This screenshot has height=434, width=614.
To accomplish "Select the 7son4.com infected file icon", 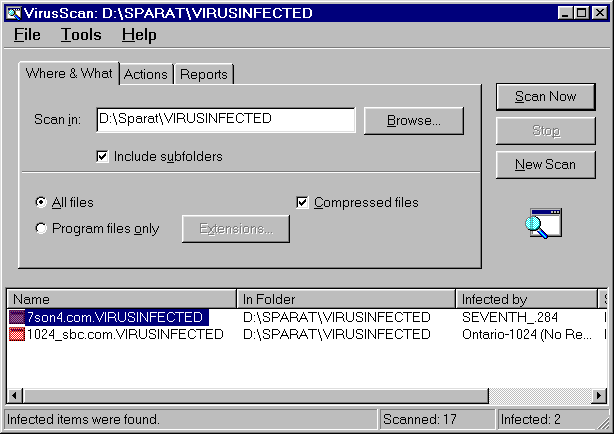I will coord(17,317).
